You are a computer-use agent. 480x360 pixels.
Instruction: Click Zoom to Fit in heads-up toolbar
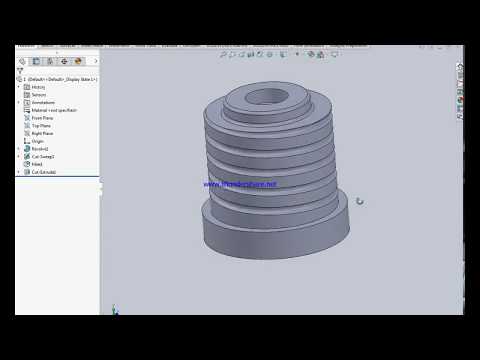tap(223, 54)
